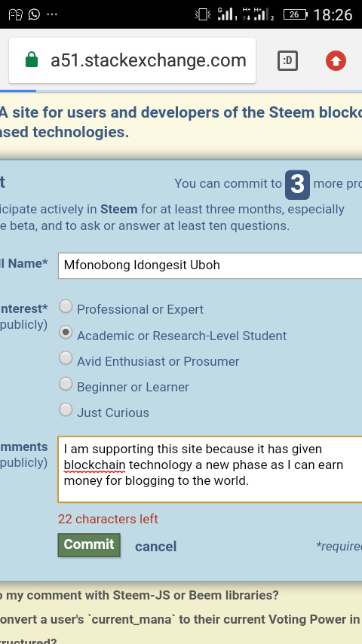Image resolution: width=362 pixels, height=644 pixels.
Task: Choose the Just Curious option
Action: pyautogui.click(x=66, y=409)
